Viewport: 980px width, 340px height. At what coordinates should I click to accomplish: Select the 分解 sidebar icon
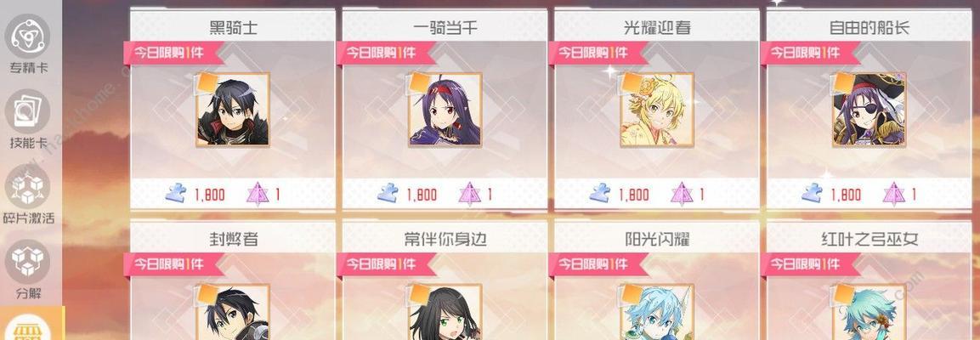point(27,261)
